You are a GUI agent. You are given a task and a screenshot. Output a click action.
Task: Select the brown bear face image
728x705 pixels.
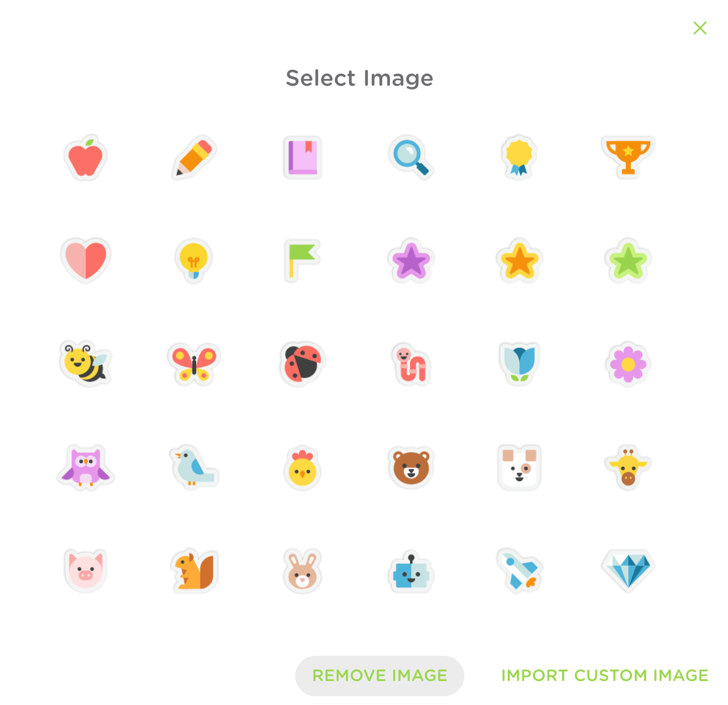pyautogui.click(x=411, y=467)
